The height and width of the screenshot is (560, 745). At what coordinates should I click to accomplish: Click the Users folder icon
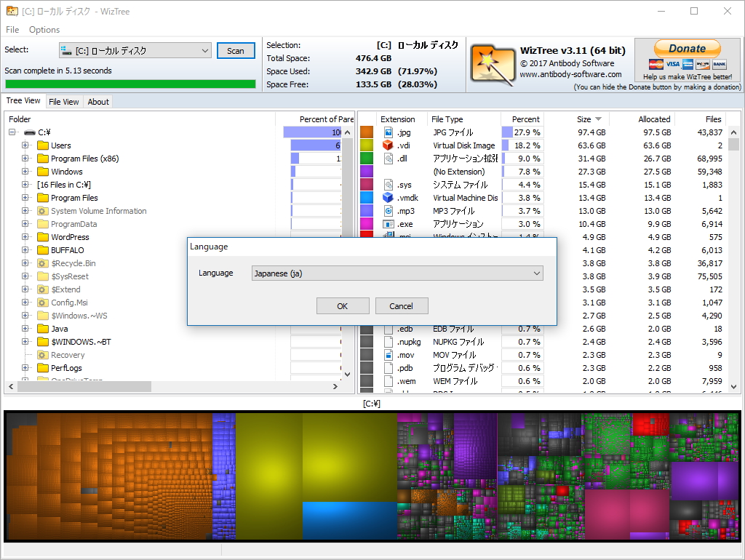click(43, 145)
